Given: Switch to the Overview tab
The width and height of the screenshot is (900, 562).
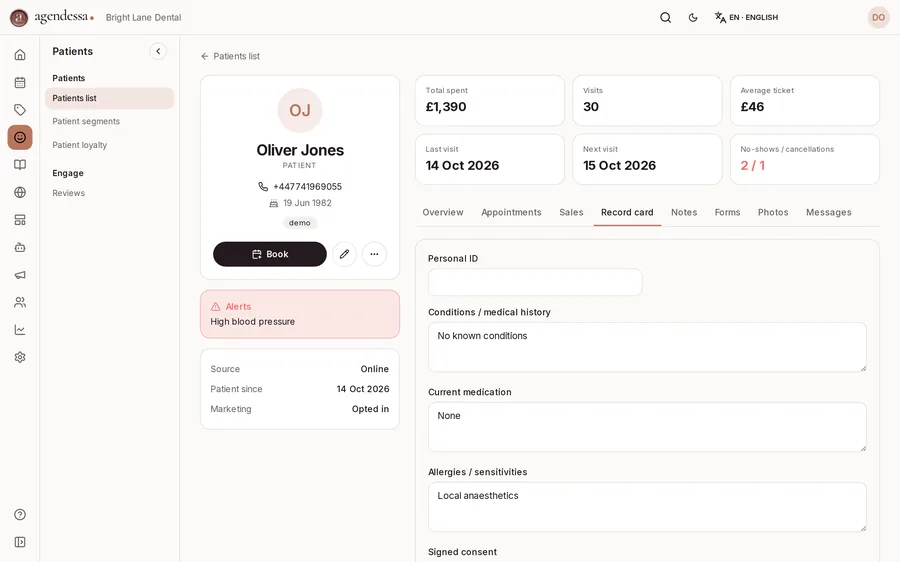Looking at the screenshot, I should 443,212.
